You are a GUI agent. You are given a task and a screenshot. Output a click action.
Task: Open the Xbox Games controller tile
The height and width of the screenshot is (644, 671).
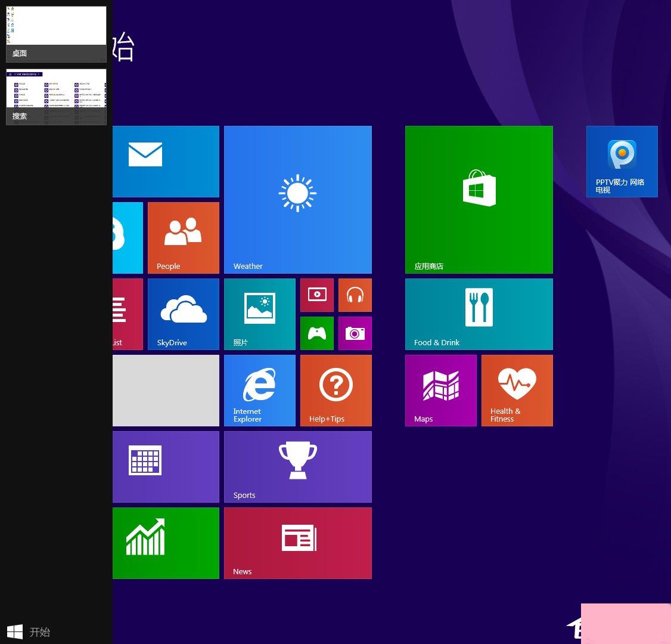(317, 333)
